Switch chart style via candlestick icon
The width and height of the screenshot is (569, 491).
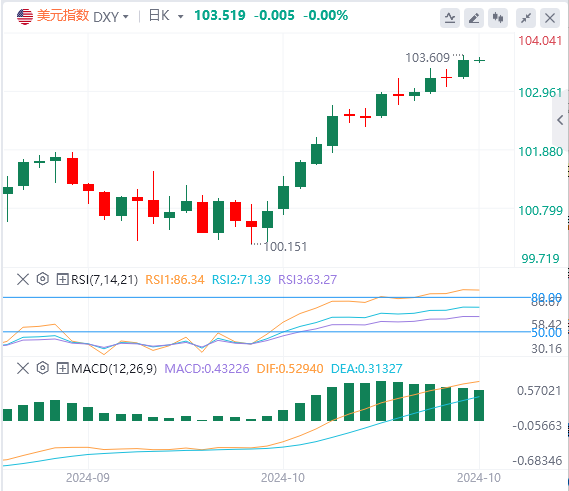[498, 18]
